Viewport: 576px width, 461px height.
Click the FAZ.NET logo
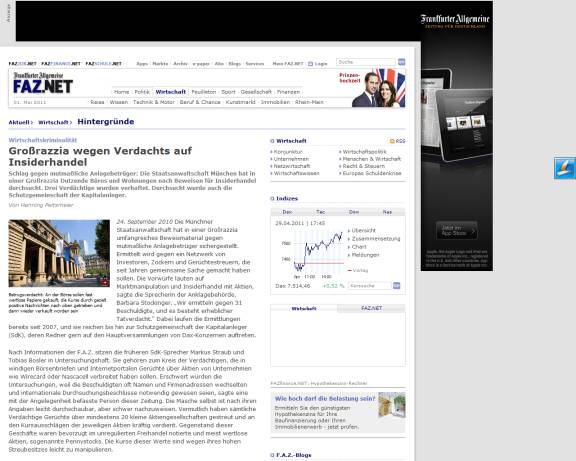coord(43,83)
